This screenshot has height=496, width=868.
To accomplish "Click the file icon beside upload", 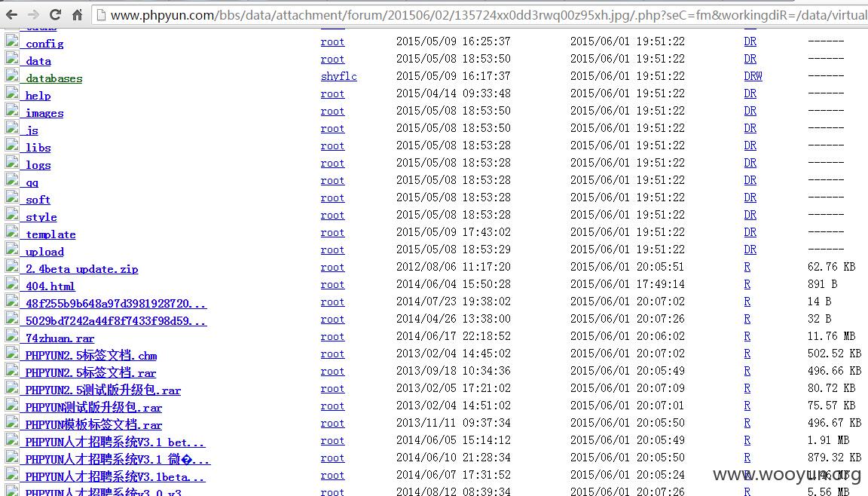I will (12, 249).
